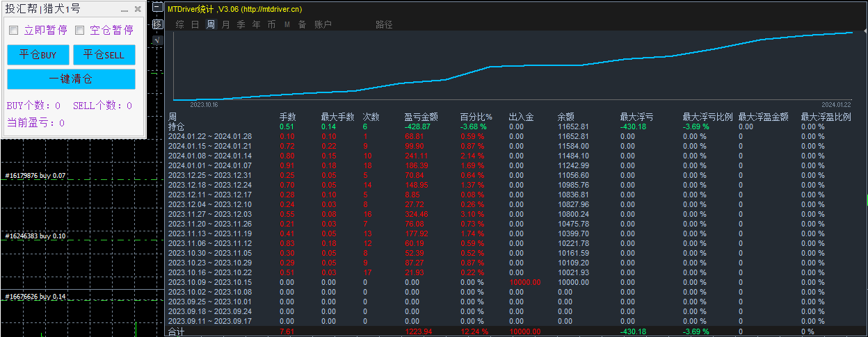Click the 盈亏金额 column header
868x337 pixels.
(x=421, y=117)
